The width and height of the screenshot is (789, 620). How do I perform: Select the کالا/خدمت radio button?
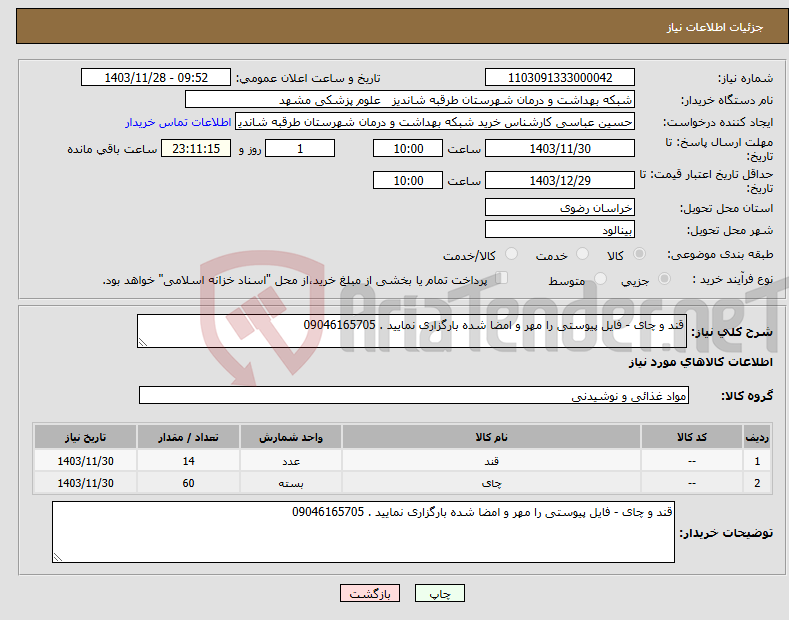click(x=511, y=254)
